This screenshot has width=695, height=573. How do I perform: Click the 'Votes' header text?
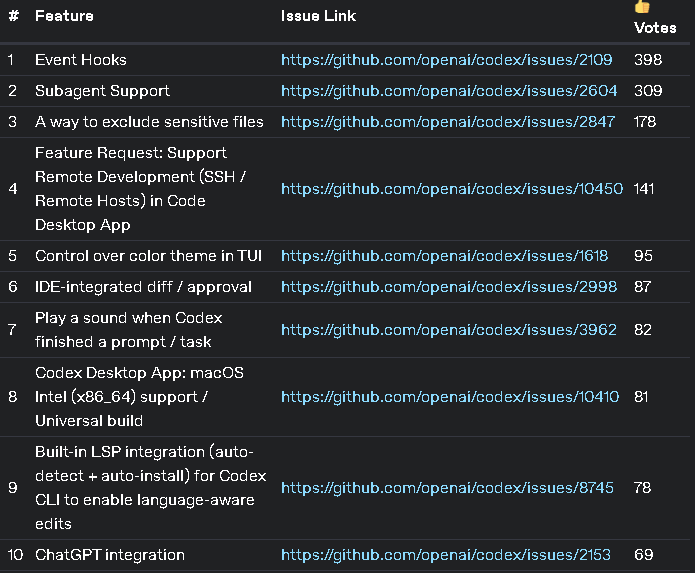(x=655, y=28)
